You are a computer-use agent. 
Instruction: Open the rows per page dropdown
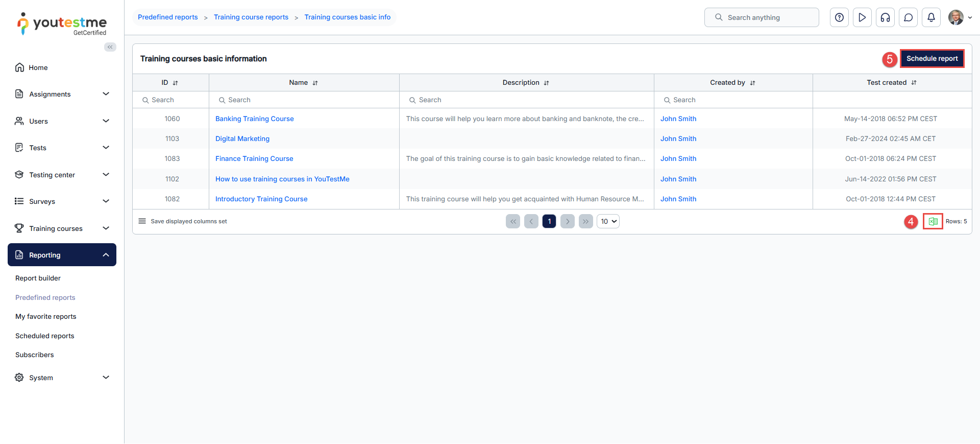click(608, 221)
